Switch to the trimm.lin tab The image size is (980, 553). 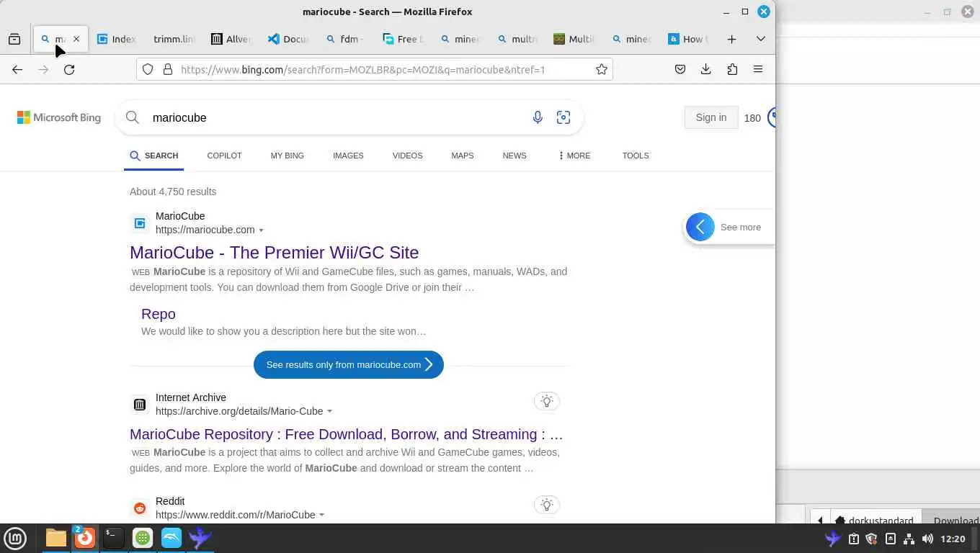tap(174, 39)
